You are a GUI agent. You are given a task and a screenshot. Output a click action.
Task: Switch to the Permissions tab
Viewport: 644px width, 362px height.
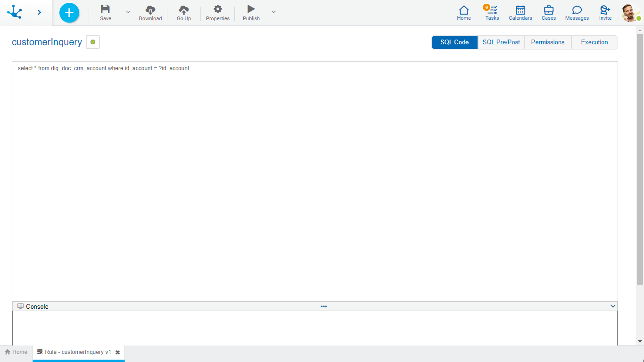(548, 42)
